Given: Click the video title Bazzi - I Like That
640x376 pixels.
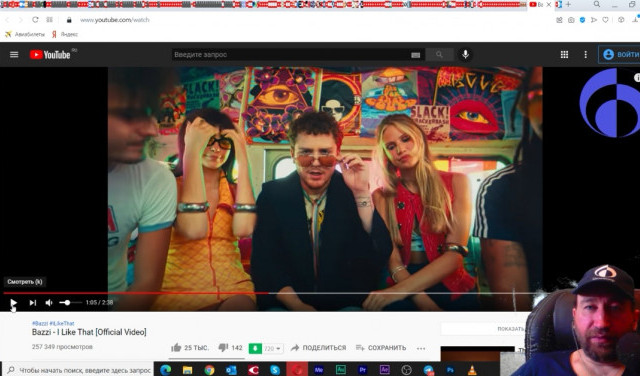Looking at the screenshot, I should tap(89, 332).
